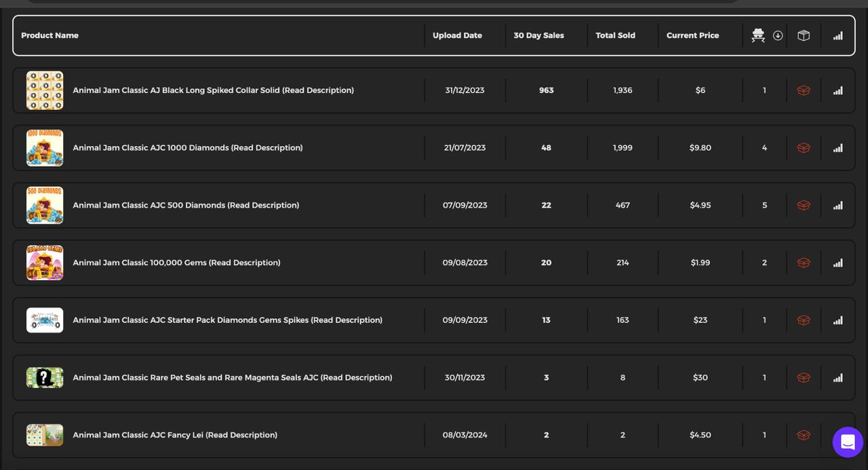Select upload date 07/09/2023
This screenshot has width=868, height=470.
pos(465,205)
